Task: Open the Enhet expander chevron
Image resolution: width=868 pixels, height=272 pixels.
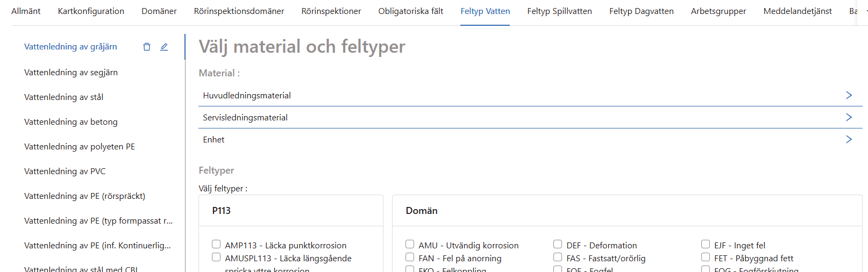Action: coord(849,139)
